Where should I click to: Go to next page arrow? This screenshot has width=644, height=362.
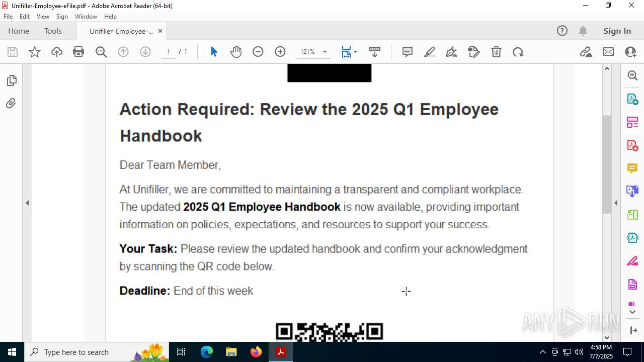tap(145, 52)
